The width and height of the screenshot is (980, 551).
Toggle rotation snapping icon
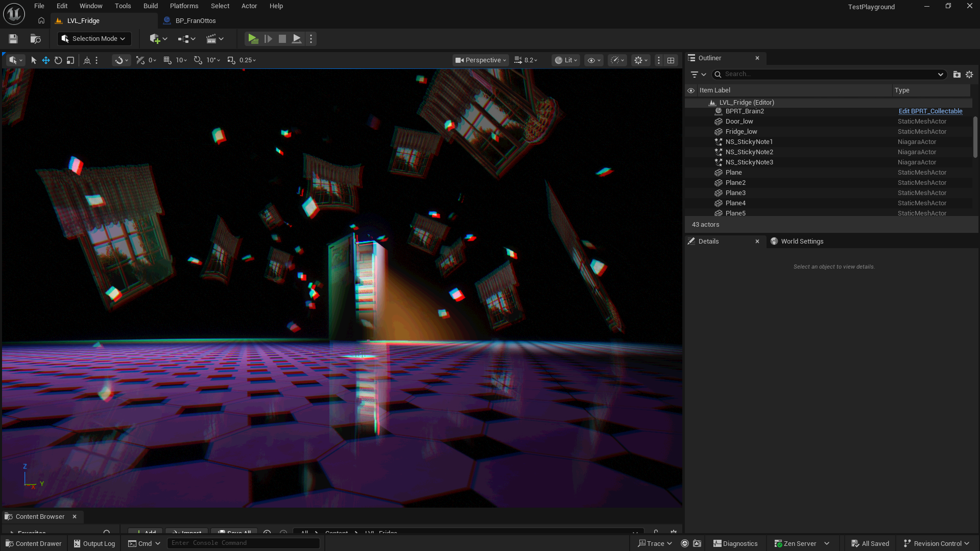(198, 60)
